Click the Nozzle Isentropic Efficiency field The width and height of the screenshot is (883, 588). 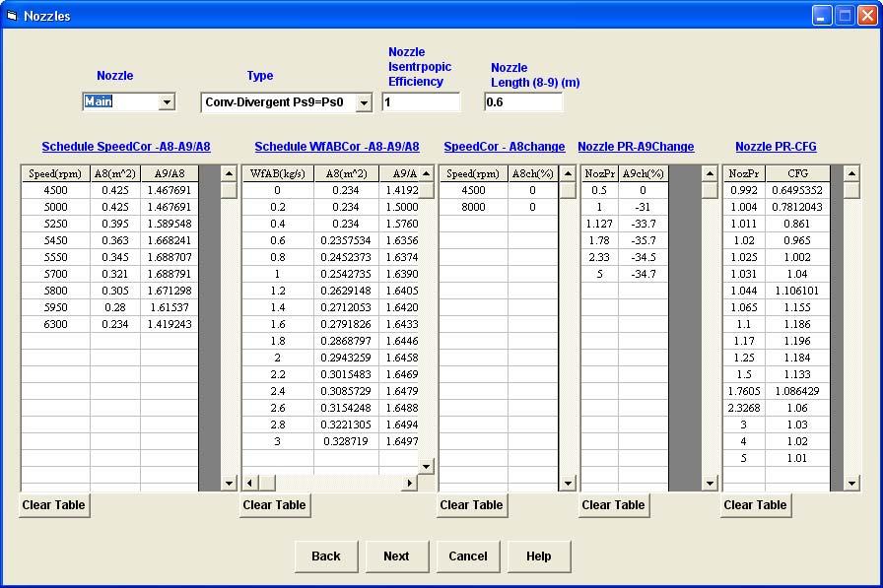click(420, 102)
